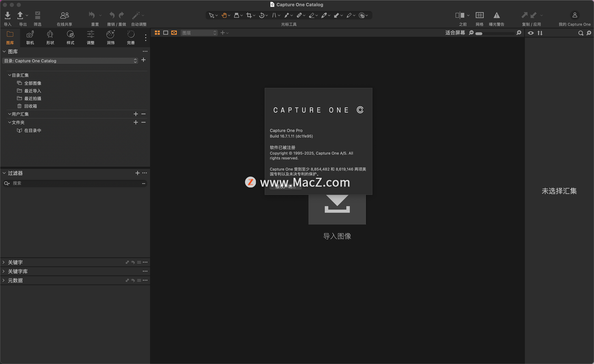Toggle the Grid (网格) overlay
Image resolution: width=594 pixels, height=364 pixels.
(480, 15)
